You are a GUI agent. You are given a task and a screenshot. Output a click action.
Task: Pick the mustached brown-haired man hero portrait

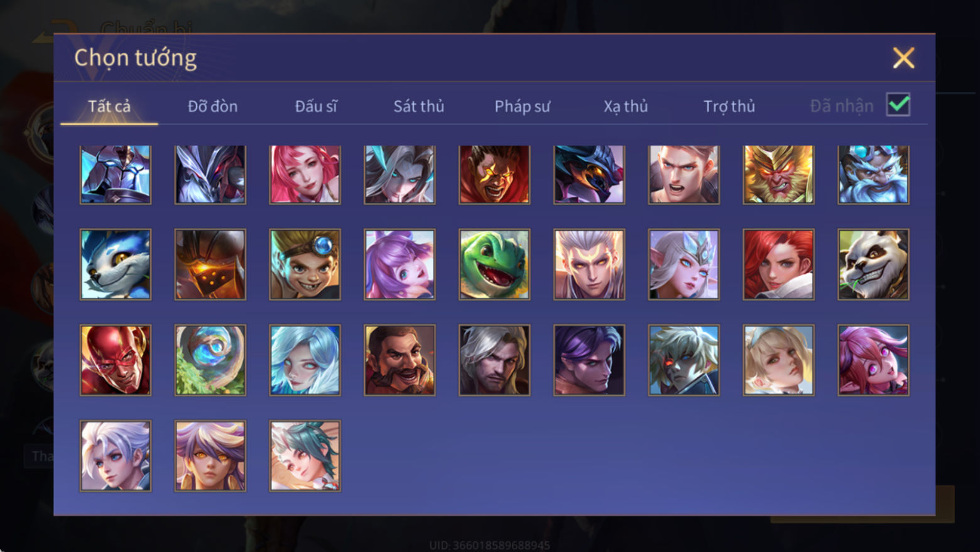tap(400, 360)
